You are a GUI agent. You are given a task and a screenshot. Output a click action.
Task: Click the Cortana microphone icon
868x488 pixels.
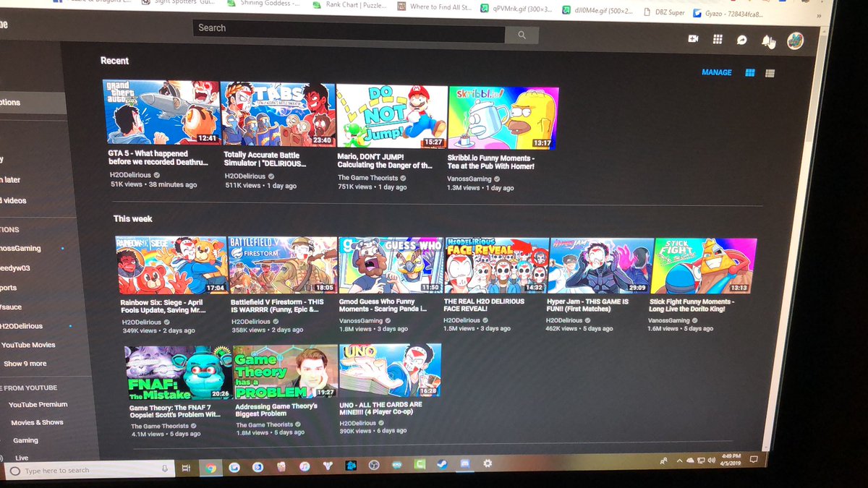166,469
